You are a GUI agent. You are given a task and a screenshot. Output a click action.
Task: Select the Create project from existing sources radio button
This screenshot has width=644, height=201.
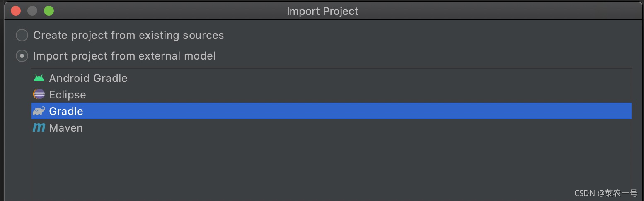click(22, 35)
